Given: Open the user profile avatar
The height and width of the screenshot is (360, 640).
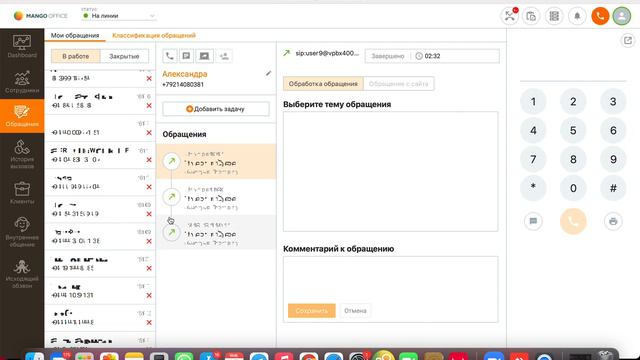Looking at the screenshot, I should (x=622, y=16).
